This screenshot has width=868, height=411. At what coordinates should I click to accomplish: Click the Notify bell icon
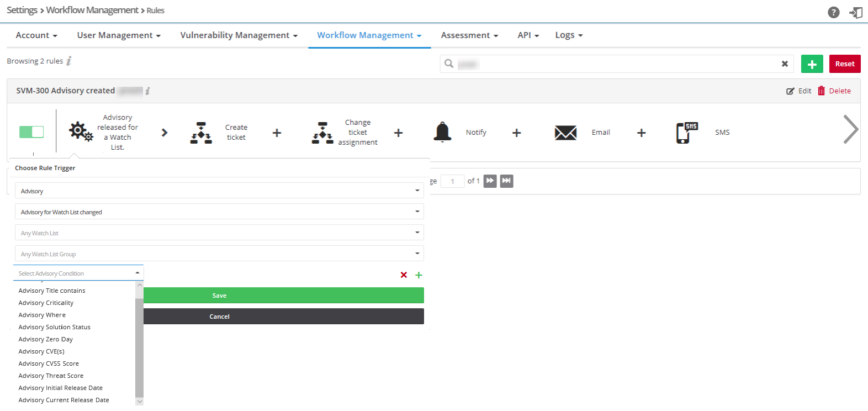[443, 133]
